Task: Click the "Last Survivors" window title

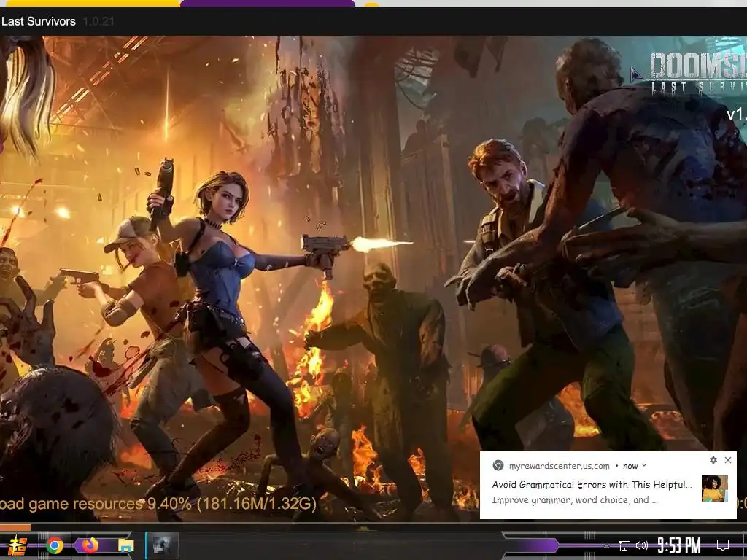Action: pos(38,21)
